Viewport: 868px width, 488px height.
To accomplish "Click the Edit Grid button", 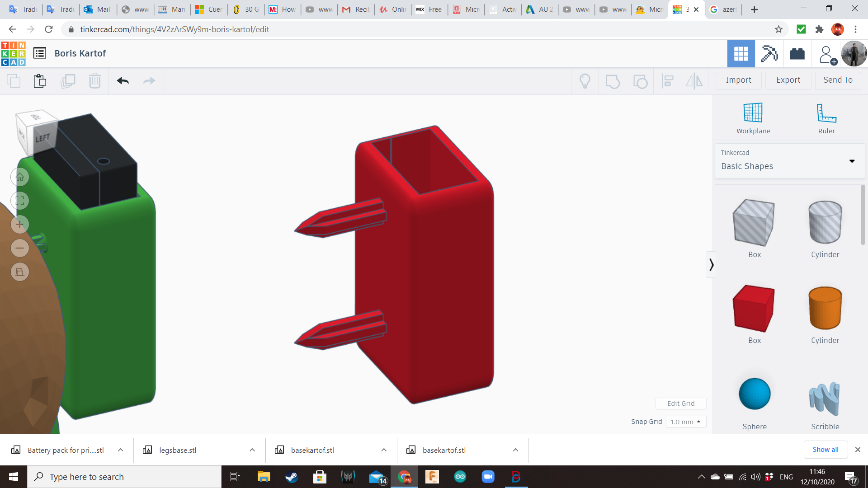I will coord(680,404).
